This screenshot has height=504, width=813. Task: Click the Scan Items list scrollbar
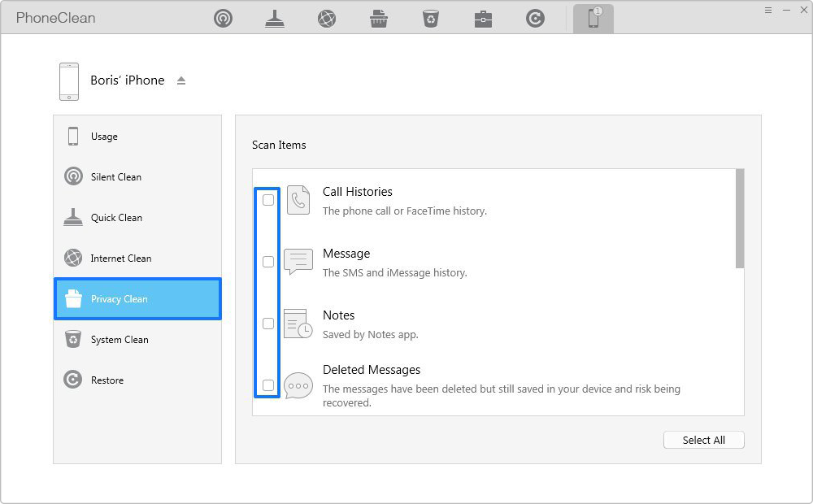[739, 219]
